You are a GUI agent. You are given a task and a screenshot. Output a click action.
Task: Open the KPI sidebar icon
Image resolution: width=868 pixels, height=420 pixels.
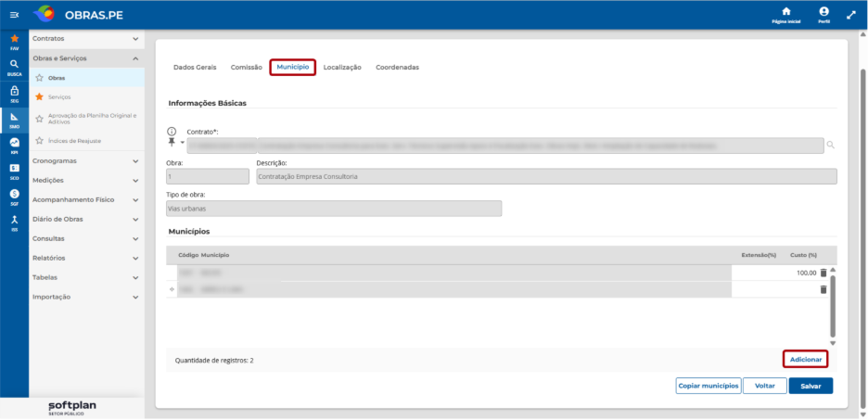click(x=15, y=145)
